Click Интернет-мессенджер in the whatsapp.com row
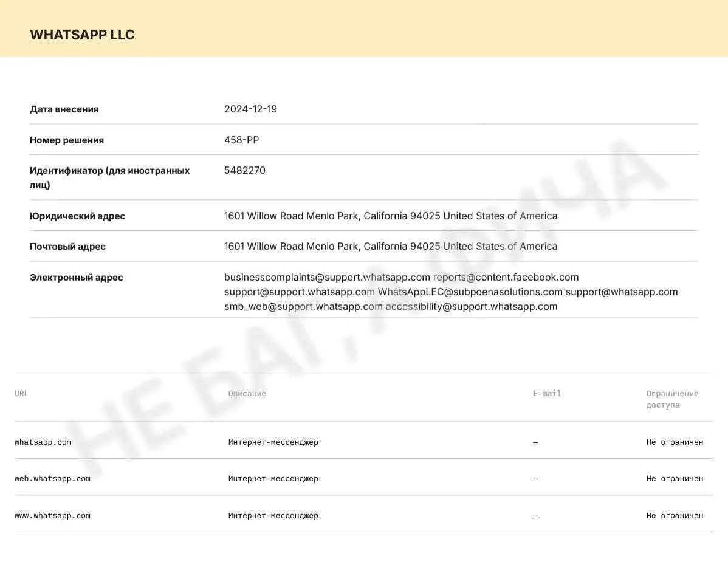728x576 pixels. pos(273,442)
